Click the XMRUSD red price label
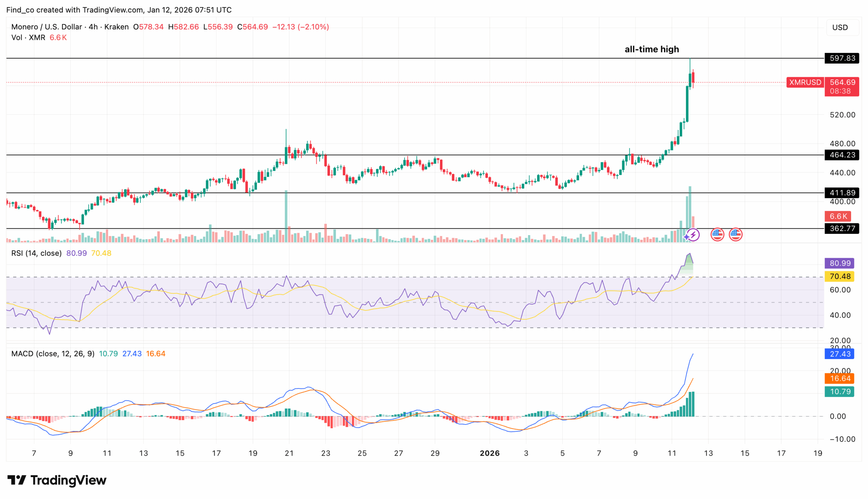Image resolution: width=868 pixels, height=499 pixels. click(805, 82)
